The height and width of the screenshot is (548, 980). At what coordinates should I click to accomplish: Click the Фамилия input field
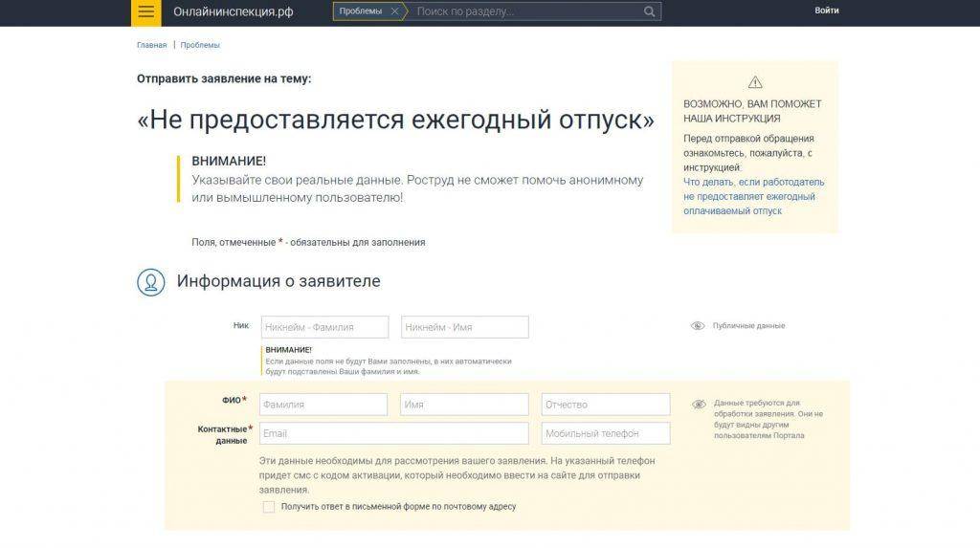coord(323,405)
